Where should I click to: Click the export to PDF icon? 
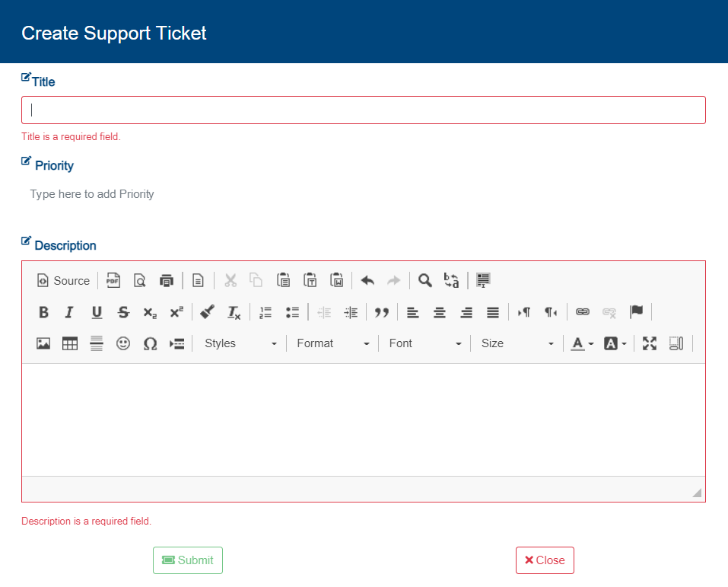(113, 281)
